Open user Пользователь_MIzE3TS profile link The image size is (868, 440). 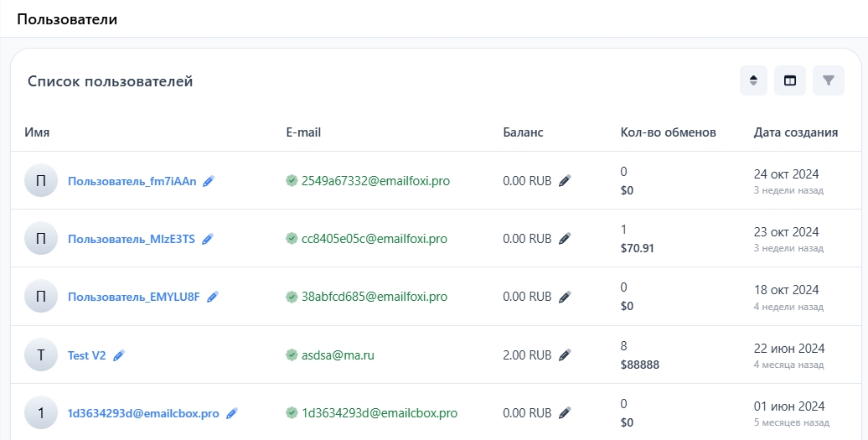pyautogui.click(x=131, y=239)
